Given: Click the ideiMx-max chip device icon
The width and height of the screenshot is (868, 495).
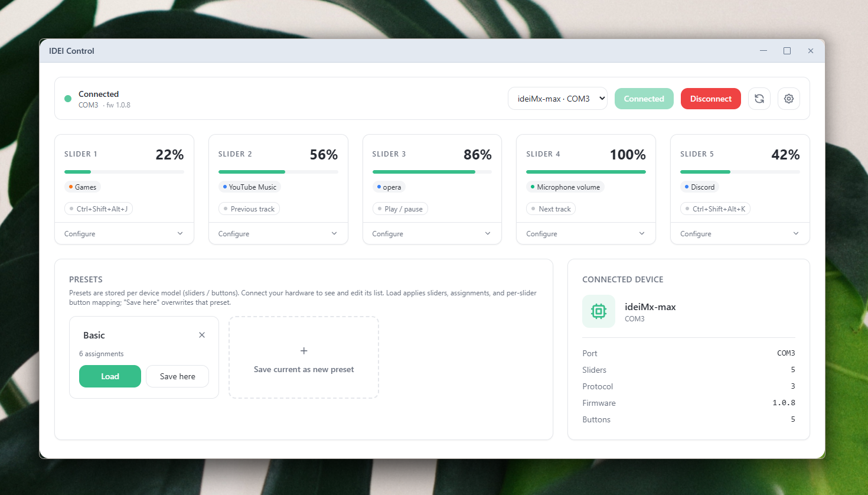Looking at the screenshot, I should coord(599,311).
